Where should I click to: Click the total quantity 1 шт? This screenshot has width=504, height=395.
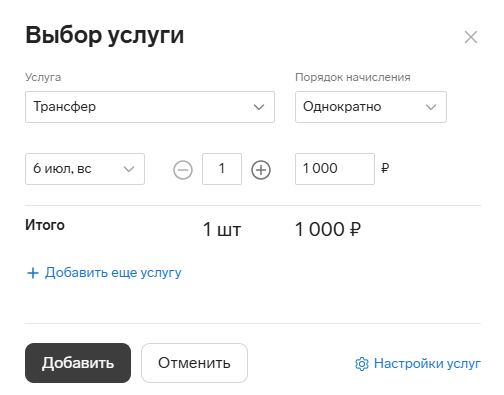[x=222, y=230]
